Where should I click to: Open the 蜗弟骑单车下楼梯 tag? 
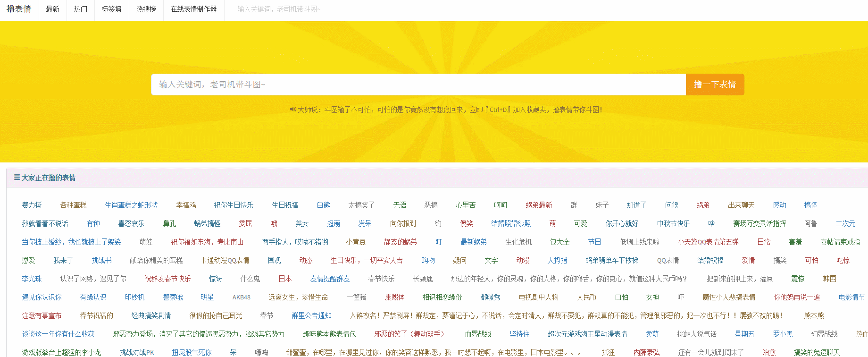point(612,260)
